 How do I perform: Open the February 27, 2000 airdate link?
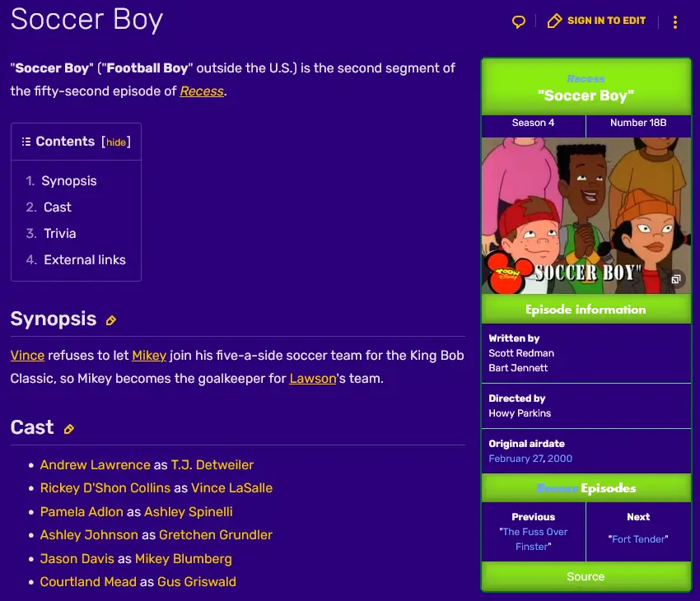point(530,459)
